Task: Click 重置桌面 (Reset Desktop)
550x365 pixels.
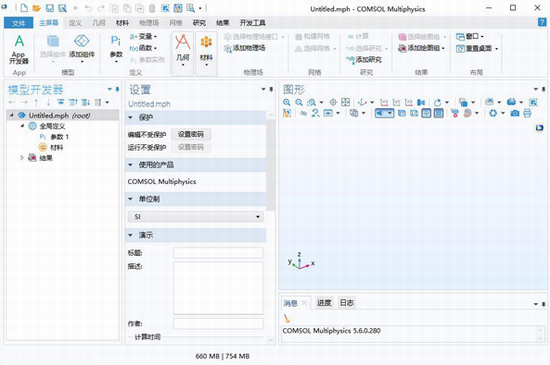Action: coord(477,48)
